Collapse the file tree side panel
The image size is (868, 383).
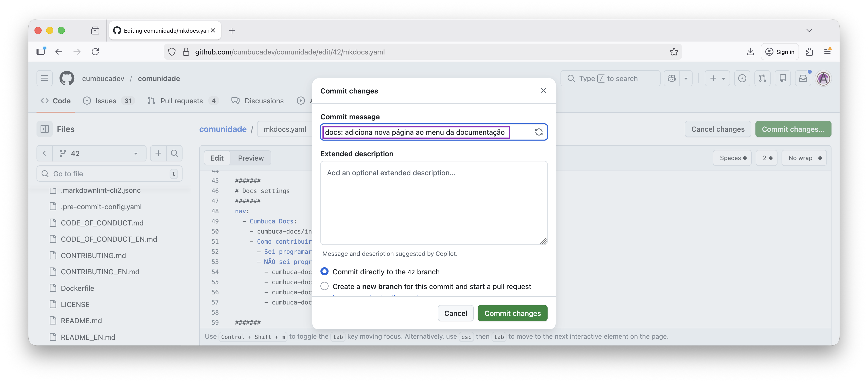click(44, 129)
